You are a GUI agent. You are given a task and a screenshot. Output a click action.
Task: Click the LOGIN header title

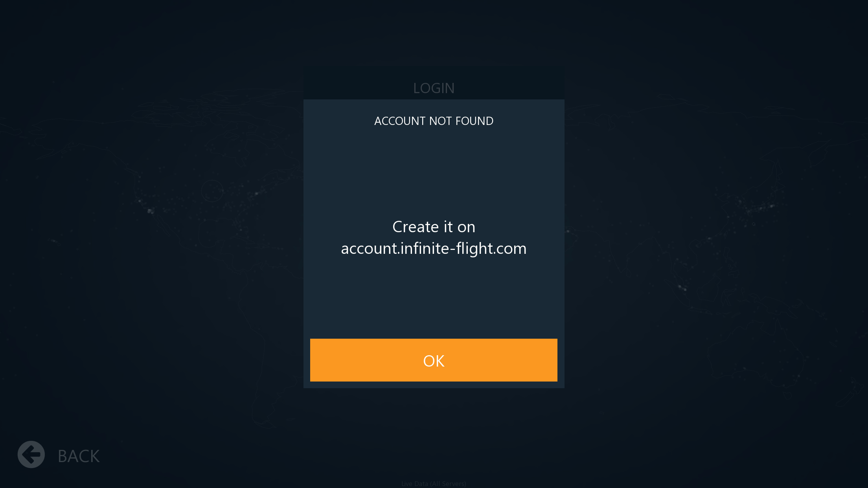(434, 88)
